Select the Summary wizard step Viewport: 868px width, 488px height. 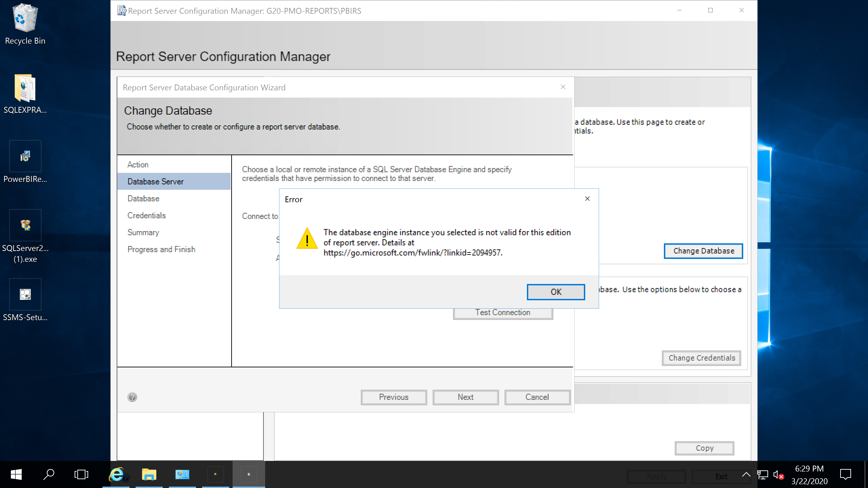tap(143, 232)
